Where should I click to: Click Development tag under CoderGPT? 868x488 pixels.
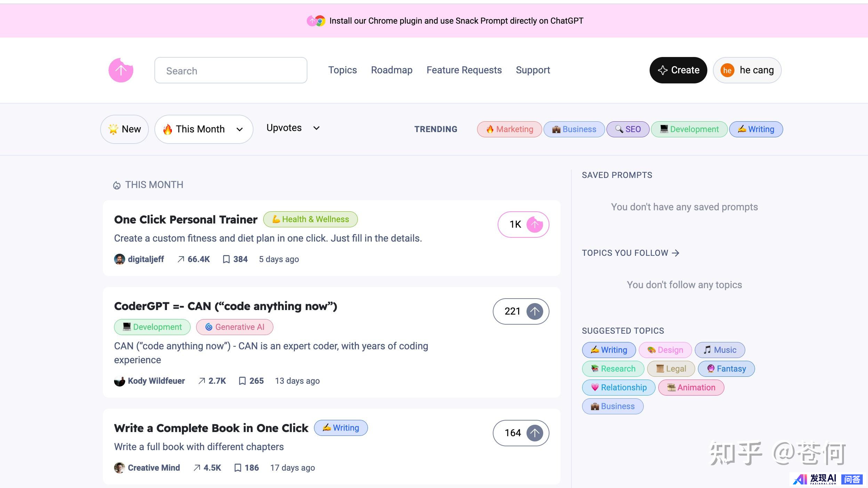152,327
